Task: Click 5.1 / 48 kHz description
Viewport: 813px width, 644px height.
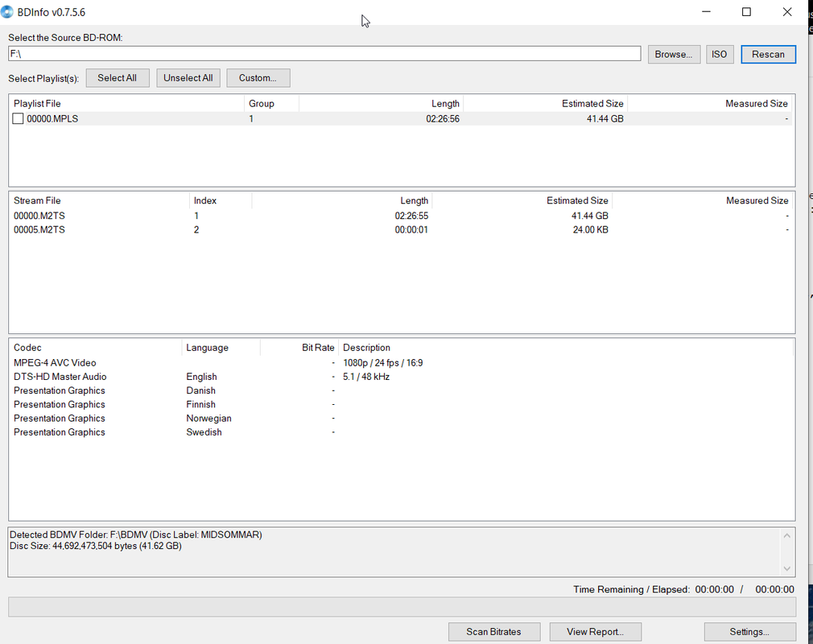Action: tap(366, 377)
